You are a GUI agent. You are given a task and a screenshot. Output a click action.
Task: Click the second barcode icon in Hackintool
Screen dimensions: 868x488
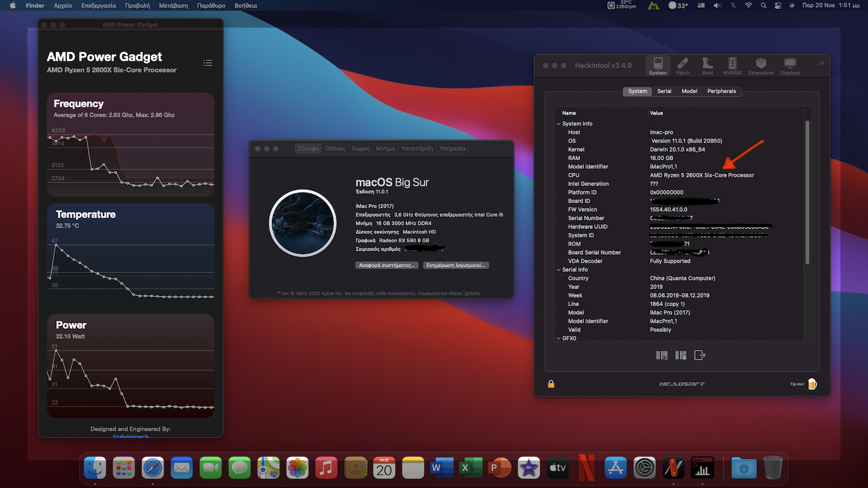tap(681, 355)
